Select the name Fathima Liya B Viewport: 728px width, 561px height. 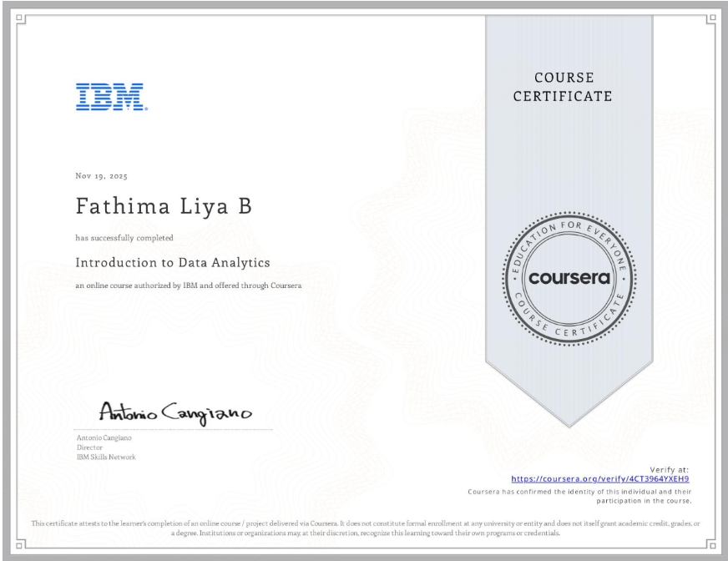click(x=164, y=206)
